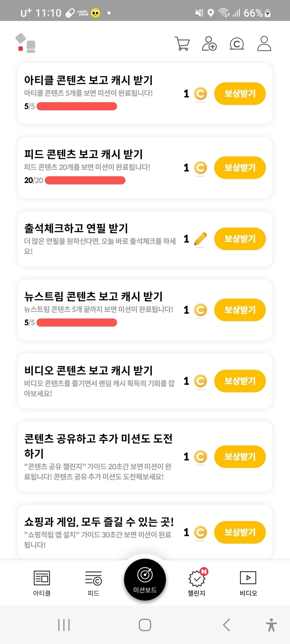Claim reward for 뉴스트림 콘텐츠 mission
Screen dimensions: 290x644
pos(240,310)
